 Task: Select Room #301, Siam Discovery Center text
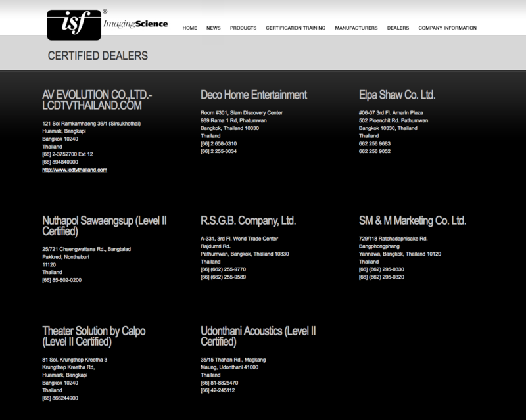(241, 112)
